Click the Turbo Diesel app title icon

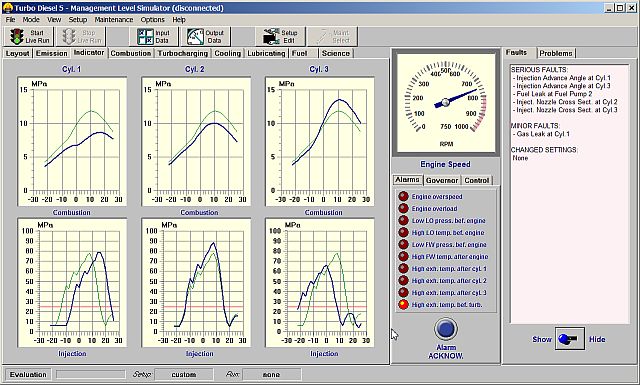(x=7, y=8)
